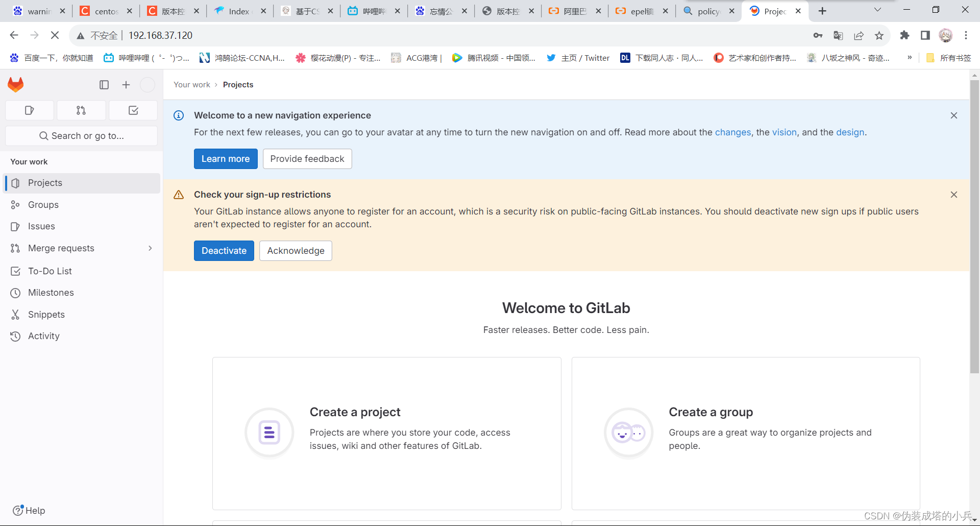
Task: Open the Create a project card
Action: 387,433
